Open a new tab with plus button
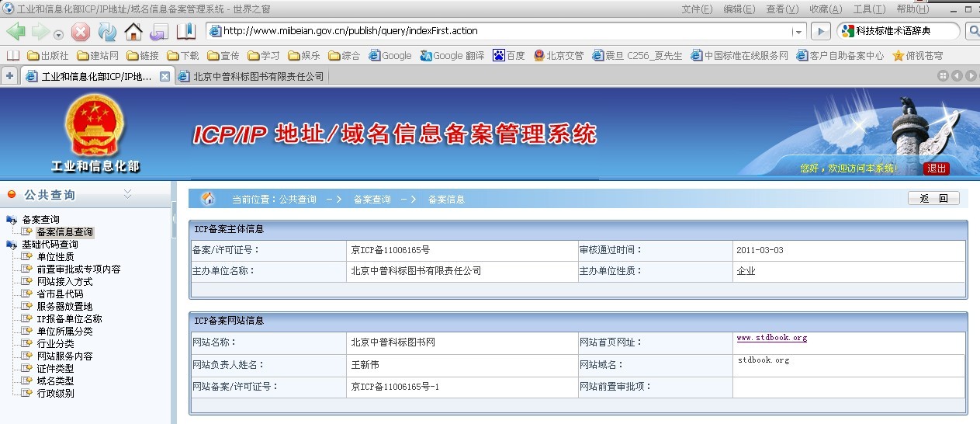 tap(9, 76)
